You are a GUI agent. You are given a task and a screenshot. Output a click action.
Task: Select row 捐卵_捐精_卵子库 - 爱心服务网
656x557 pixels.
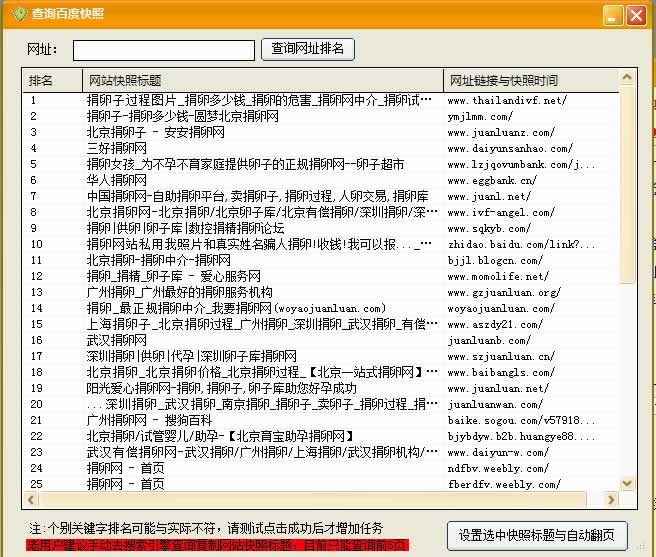coord(321,276)
